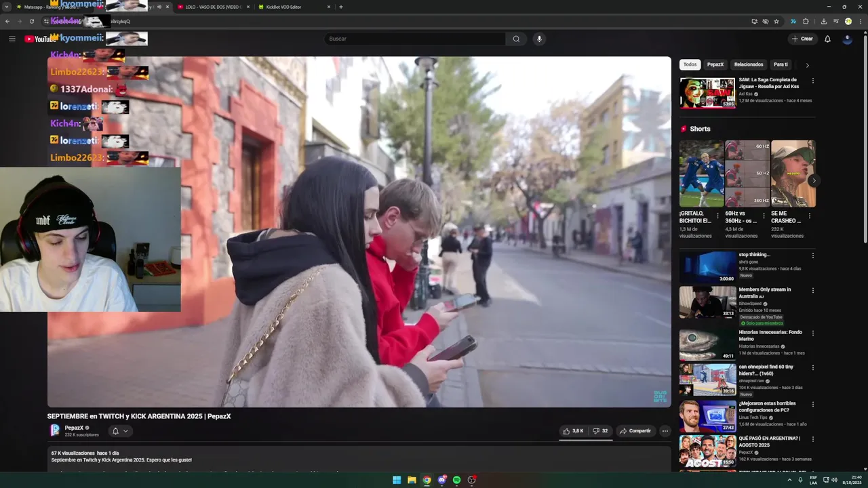Select the Todos filter chip
The height and width of the screenshot is (488, 868).
690,64
